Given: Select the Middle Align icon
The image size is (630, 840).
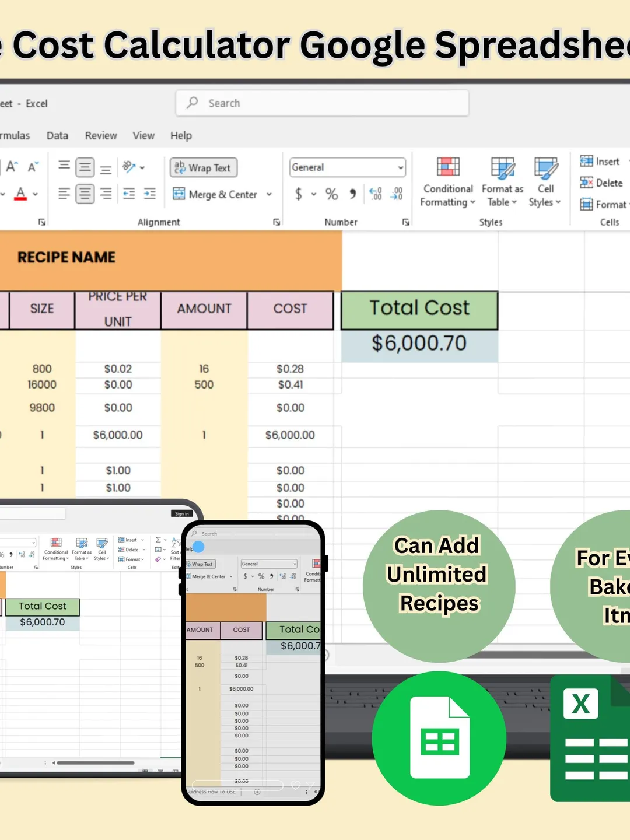Looking at the screenshot, I should 85,167.
